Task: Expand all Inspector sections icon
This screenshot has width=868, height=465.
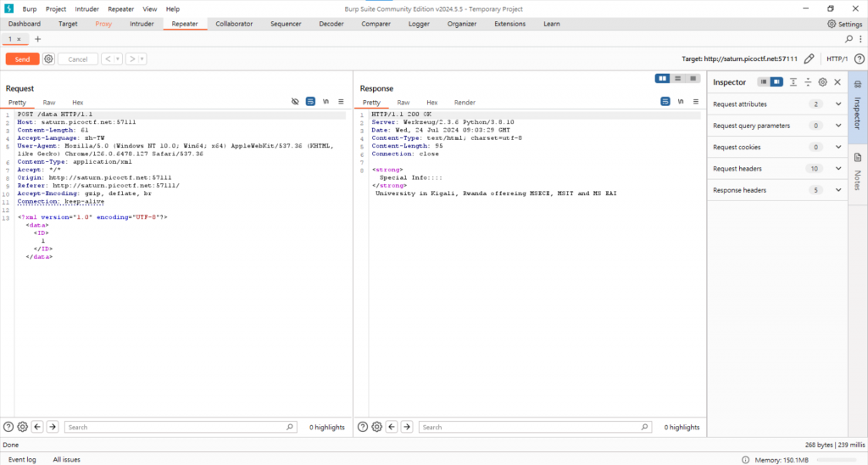Action: (793, 82)
